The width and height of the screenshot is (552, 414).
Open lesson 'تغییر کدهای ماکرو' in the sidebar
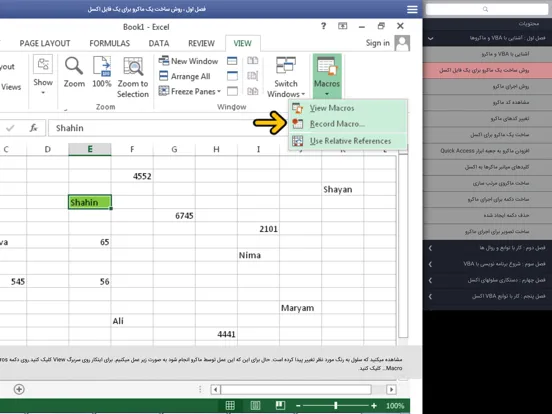point(488,119)
